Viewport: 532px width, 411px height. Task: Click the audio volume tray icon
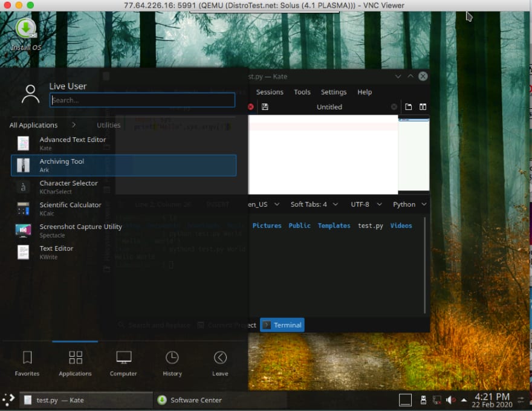click(x=450, y=400)
